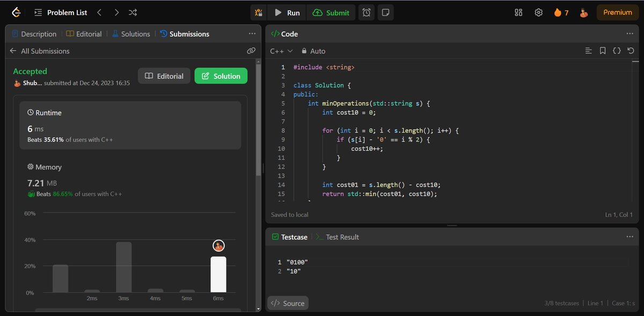This screenshot has height=316, width=644.
Task: Open the timer alarm clock icon
Action: [x=367, y=12]
